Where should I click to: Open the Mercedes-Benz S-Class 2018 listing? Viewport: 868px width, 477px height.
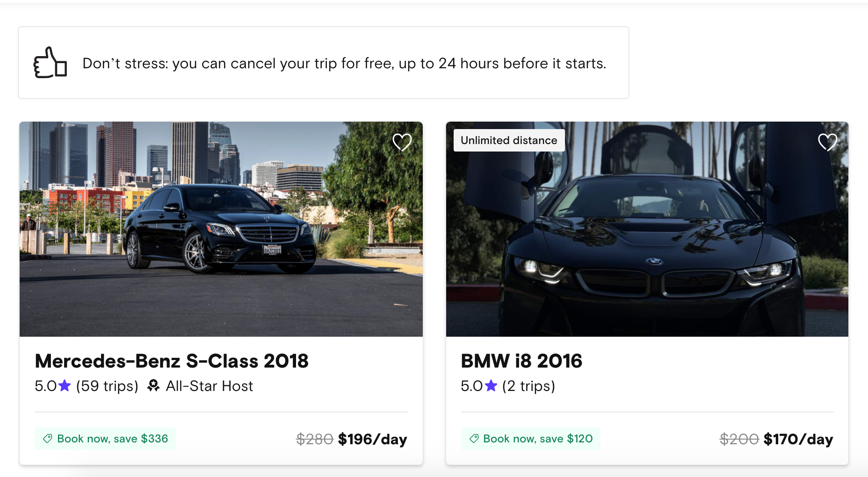[172, 361]
